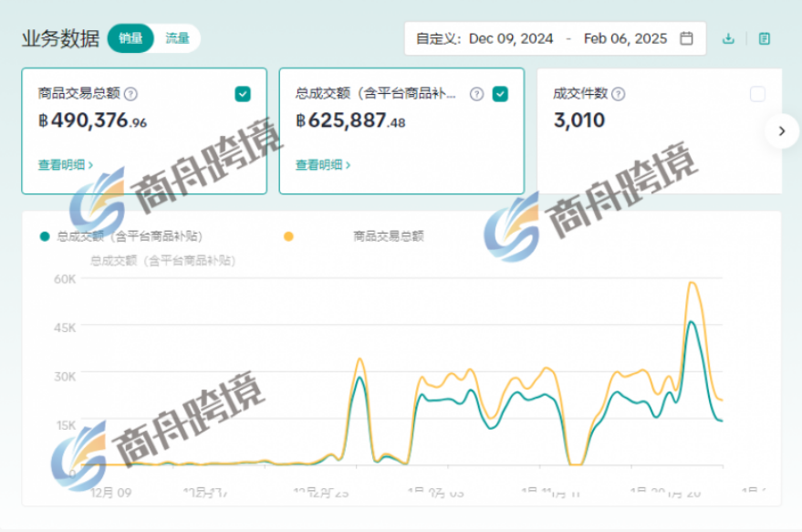802x532 pixels.
Task: Uncheck the 总成交额 metric card checkbox
Action: [500, 93]
